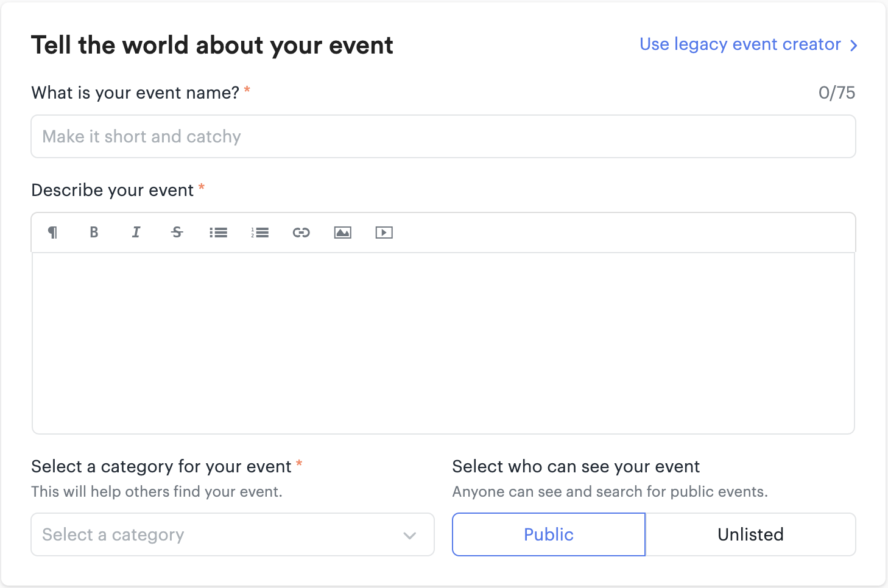Apply italic formatting in editor

click(x=136, y=233)
